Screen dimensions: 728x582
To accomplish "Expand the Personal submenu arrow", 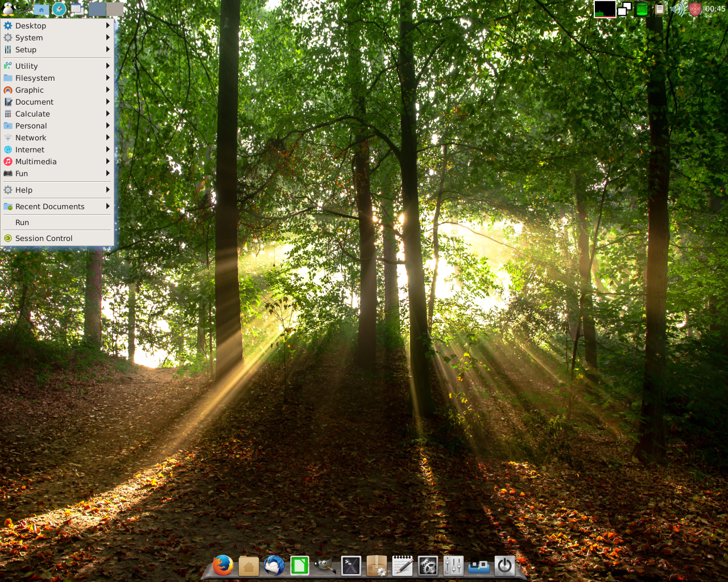I will pos(107,126).
